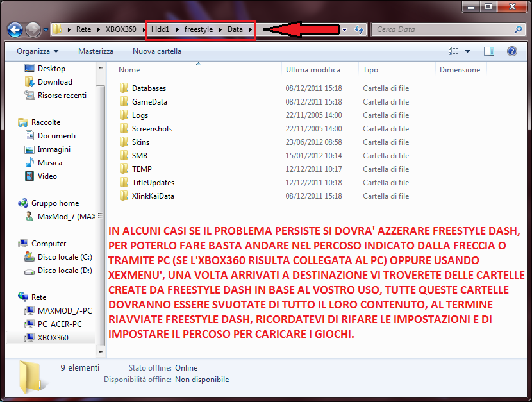Image resolution: width=532 pixels, height=402 pixels.
Task: Open the Databases folder
Action: point(150,88)
